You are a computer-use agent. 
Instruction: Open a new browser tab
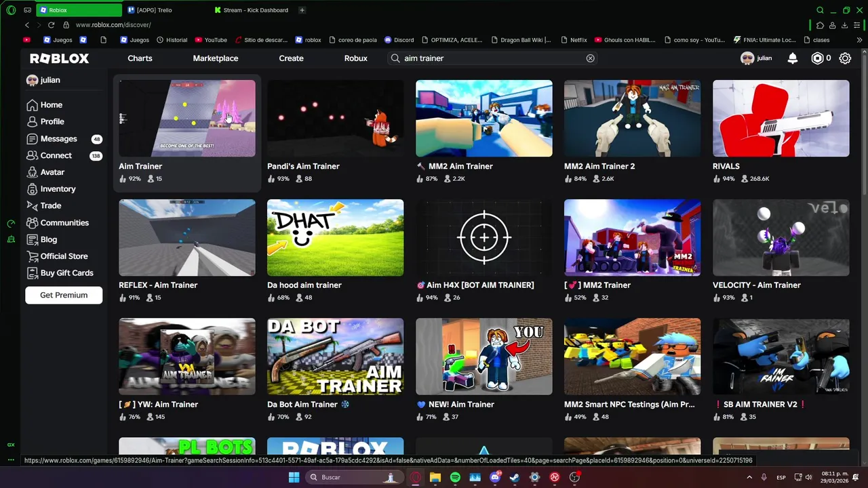click(302, 10)
